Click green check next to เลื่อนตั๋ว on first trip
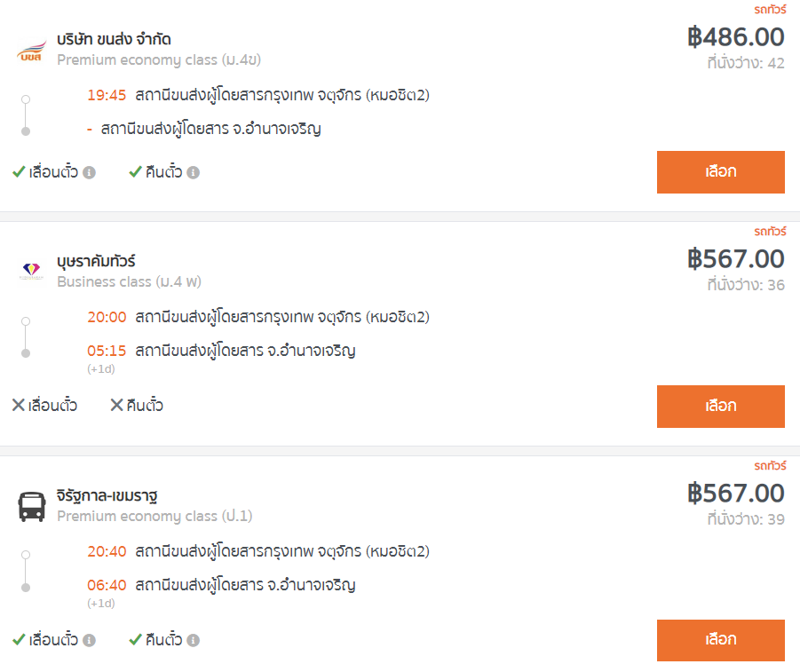This screenshot has height=672, width=800. (x=19, y=171)
